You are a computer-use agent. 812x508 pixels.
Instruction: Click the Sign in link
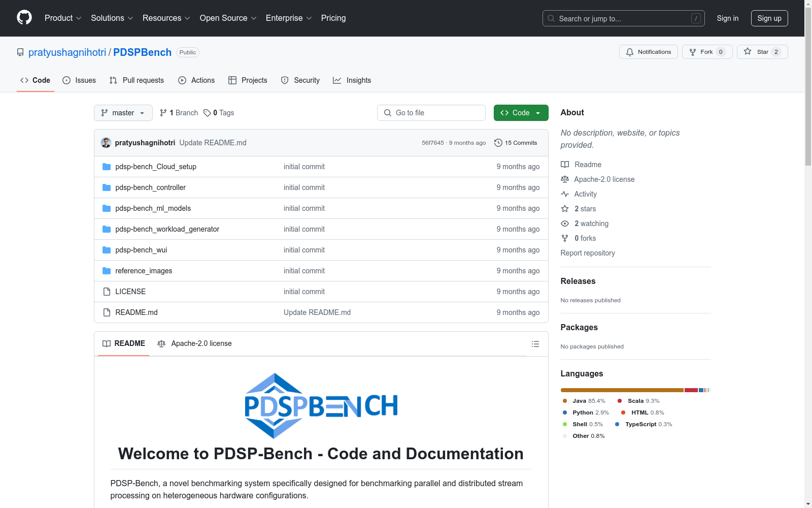[x=728, y=18]
